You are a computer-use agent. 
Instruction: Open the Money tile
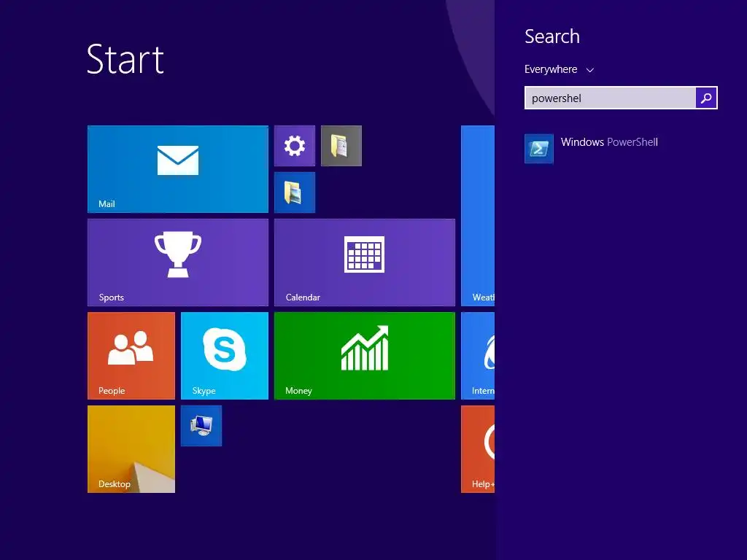[x=365, y=356]
